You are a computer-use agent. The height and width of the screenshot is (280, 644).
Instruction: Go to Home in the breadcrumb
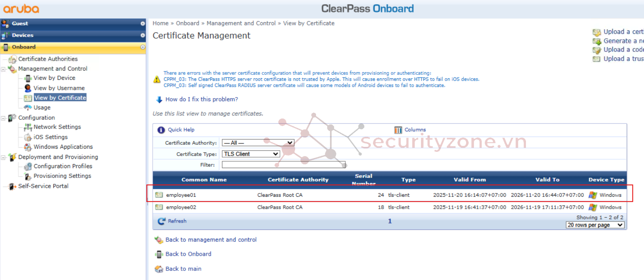[160, 23]
